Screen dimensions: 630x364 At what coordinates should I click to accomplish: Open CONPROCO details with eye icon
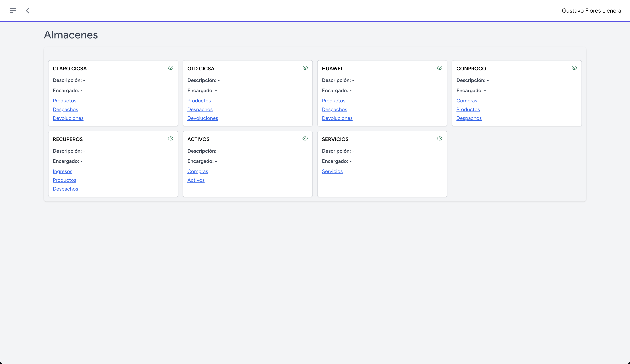574,68
